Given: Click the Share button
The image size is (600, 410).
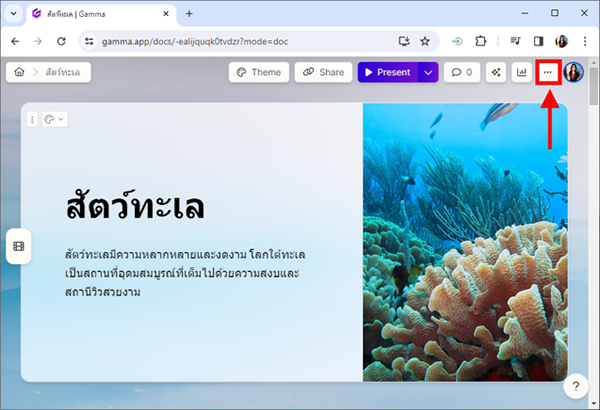Looking at the screenshot, I should (x=323, y=72).
